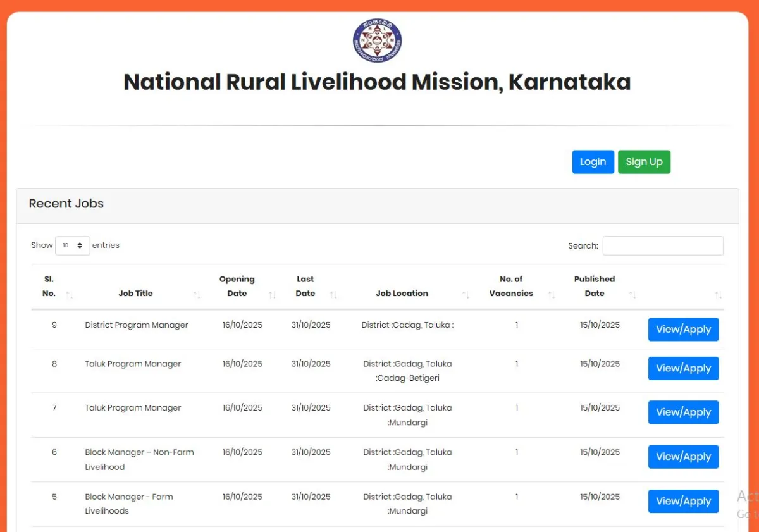Click the Job Title column header

coord(135,294)
